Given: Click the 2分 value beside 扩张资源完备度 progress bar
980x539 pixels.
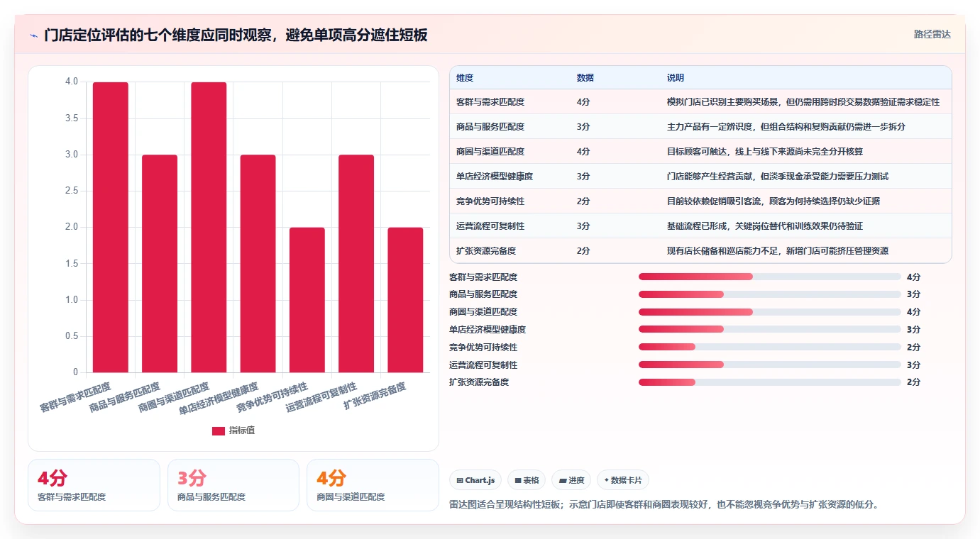Looking at the screenshot, I should pyautogui.click(x=913, y=382).
